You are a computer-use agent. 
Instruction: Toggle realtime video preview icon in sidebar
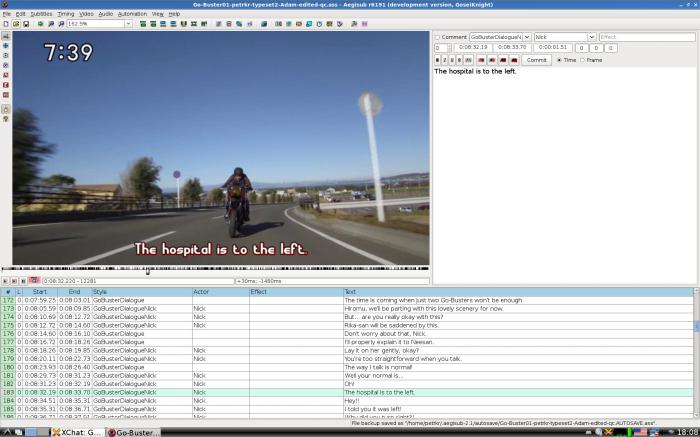click(6, 109)
